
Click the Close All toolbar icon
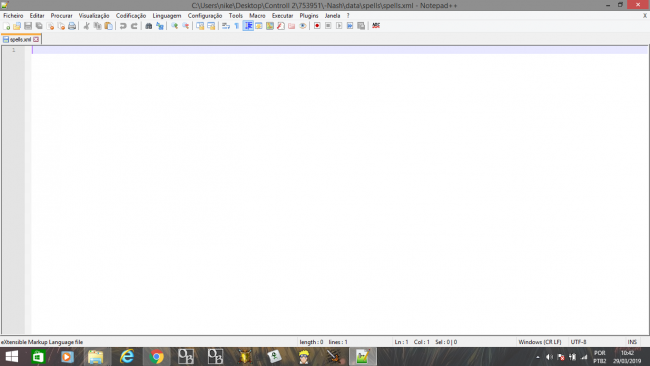click(x=61, y=26)
